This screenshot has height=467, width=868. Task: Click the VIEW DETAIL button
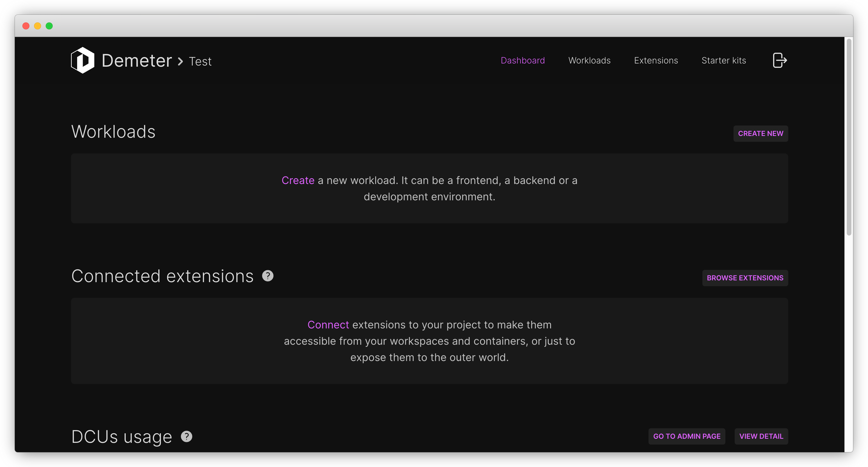tap(761, 436)
